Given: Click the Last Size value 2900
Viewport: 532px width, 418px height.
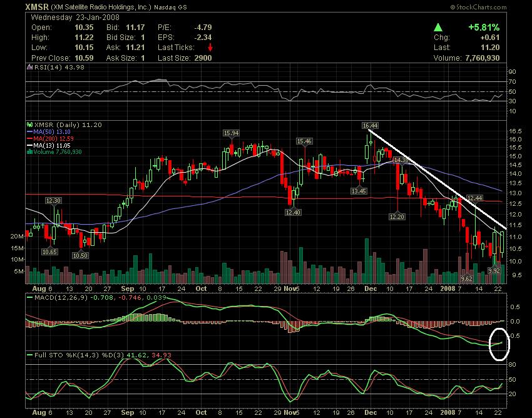Looking at the screenshot, I should (x=203, y=58).
